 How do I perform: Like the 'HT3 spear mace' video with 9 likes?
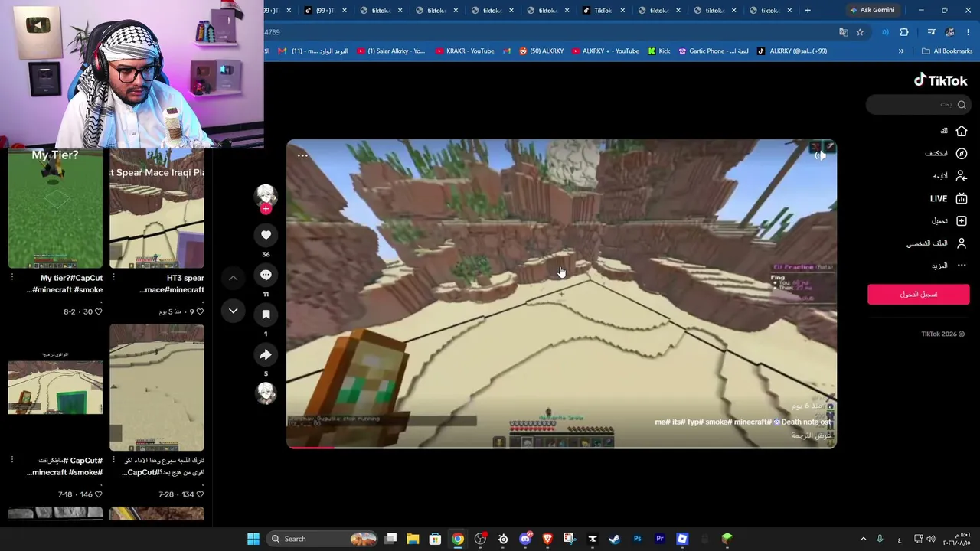200,311
